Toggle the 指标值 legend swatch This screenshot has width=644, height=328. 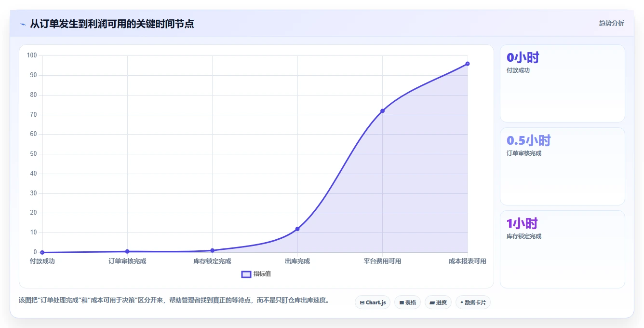246,274
